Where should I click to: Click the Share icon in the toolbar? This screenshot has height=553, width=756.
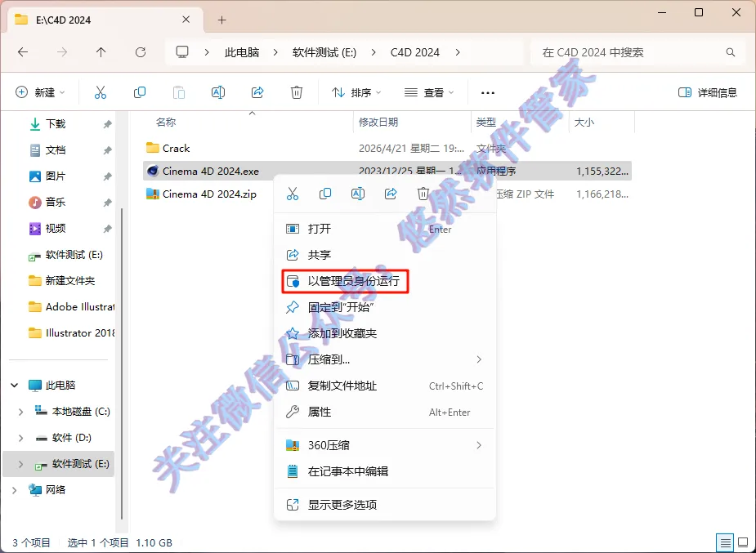point(257,92)
